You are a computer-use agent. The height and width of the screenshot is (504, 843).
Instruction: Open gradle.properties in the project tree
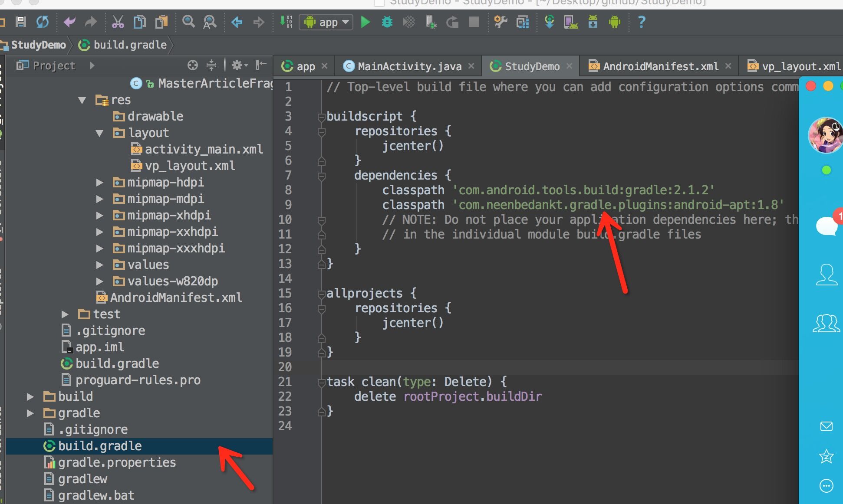[117, 463]
